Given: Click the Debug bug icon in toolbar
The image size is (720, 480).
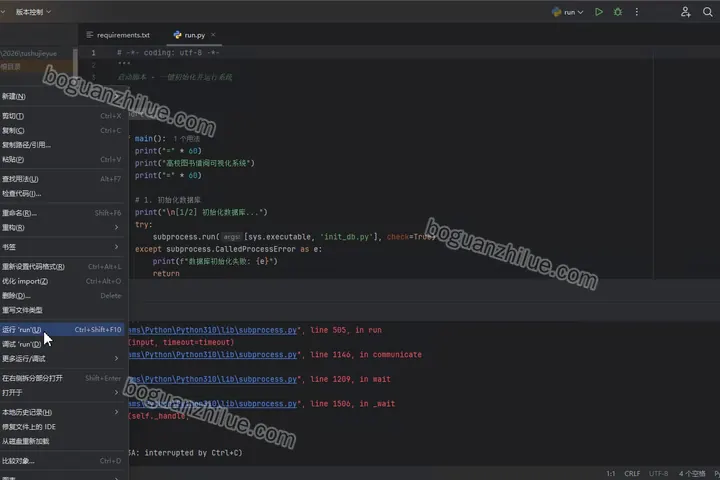Looking at the screenshot, I should click(x=618, y=12).
